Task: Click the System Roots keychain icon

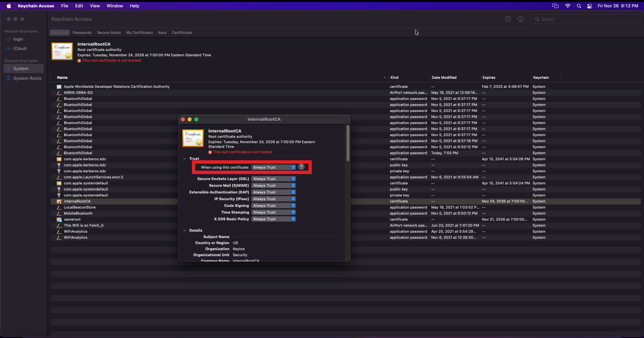Action: click(x=9, y=78)
